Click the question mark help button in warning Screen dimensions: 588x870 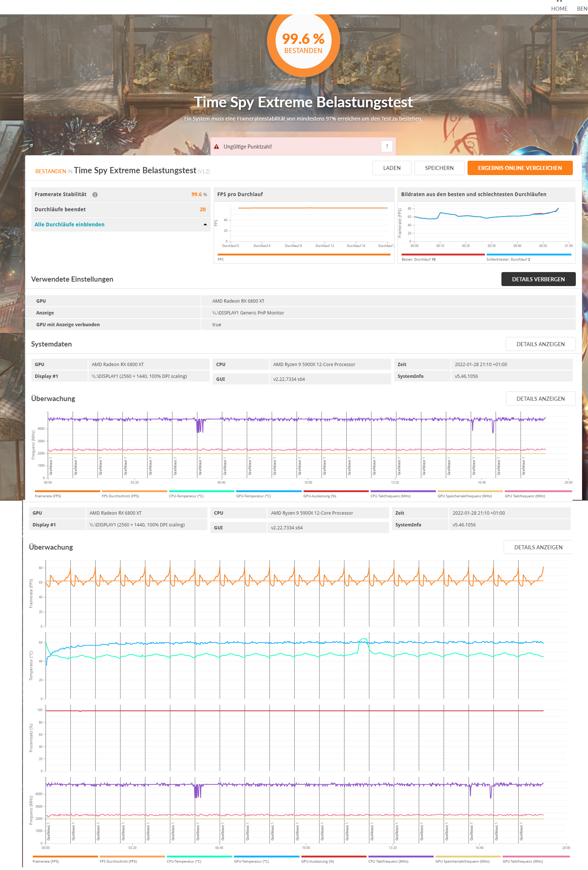pos(387,146)
